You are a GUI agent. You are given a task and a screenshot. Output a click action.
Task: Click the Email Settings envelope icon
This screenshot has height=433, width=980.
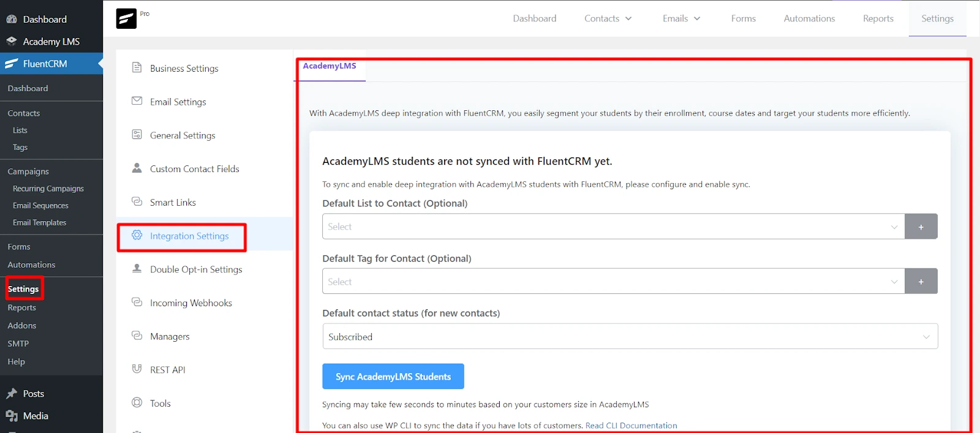(137, 101)
